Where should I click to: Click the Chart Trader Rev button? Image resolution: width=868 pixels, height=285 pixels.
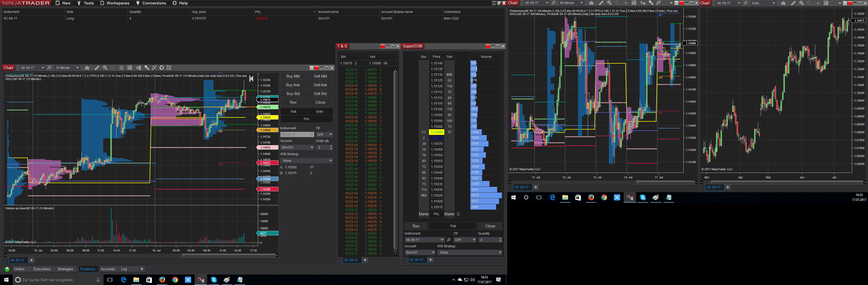(x=293, y=103)
